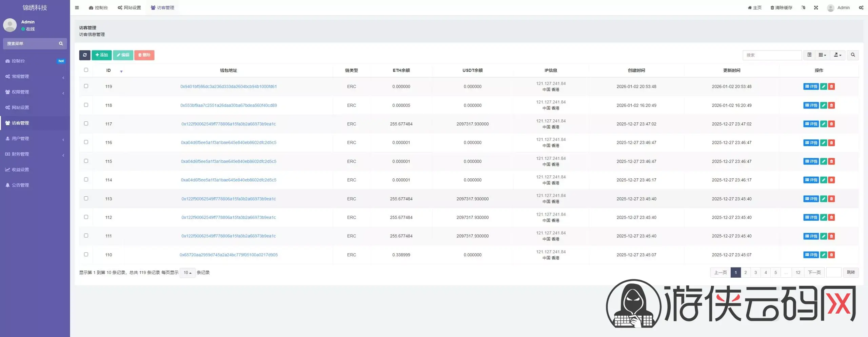The height and width of the screenshot is (337, 868).
Task: Click the fullscreen icon in top bar
Action: point(816,8)
